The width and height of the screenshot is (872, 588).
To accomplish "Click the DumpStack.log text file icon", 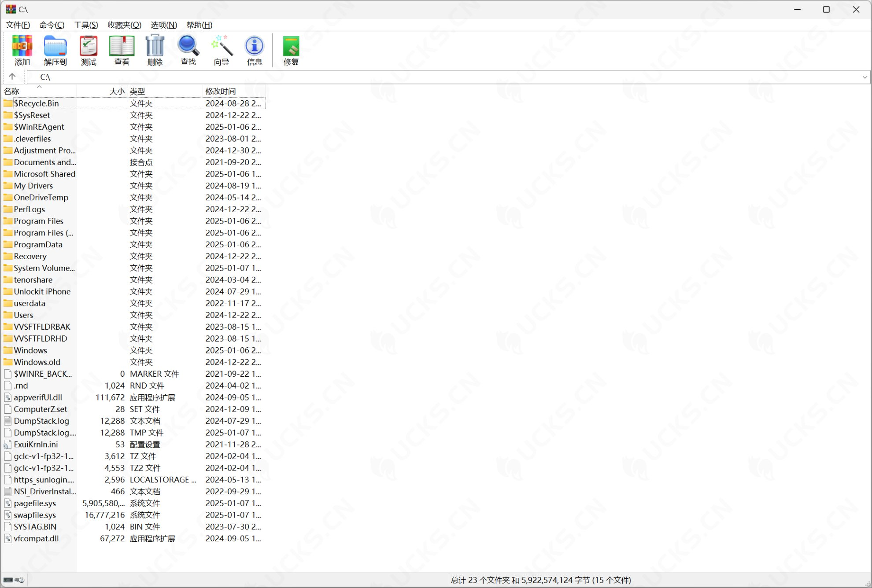I will click(8, 421).
